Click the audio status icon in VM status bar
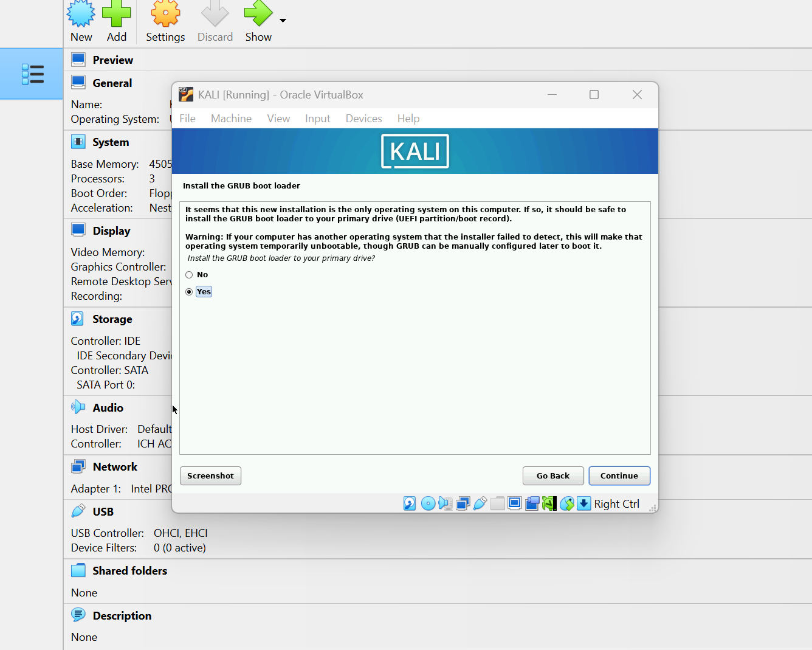812x650 pixels. click(x=446, y=503)
